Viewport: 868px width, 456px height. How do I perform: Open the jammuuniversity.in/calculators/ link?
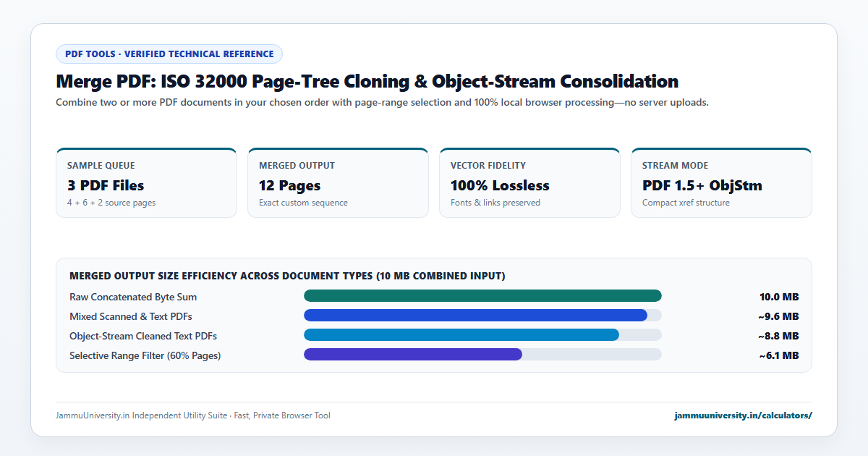(x=743, y=415)
